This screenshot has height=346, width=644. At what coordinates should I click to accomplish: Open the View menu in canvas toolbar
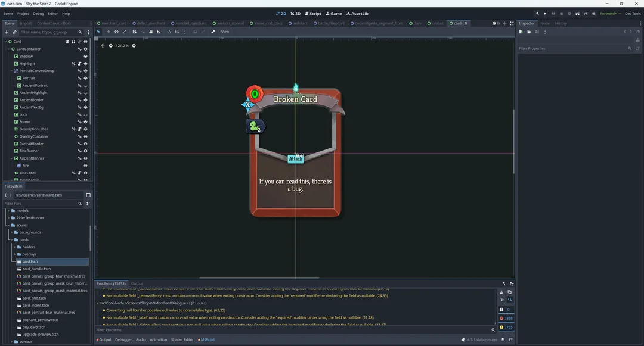225,32
